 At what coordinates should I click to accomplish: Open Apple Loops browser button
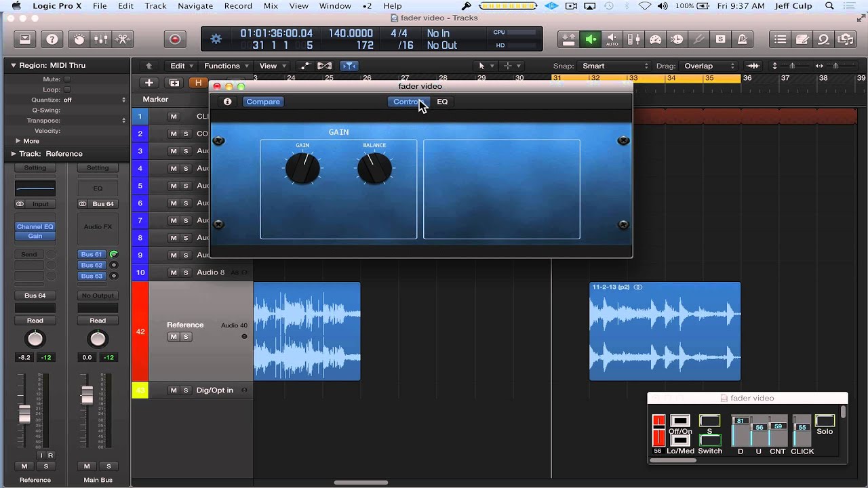coord(824,39)
